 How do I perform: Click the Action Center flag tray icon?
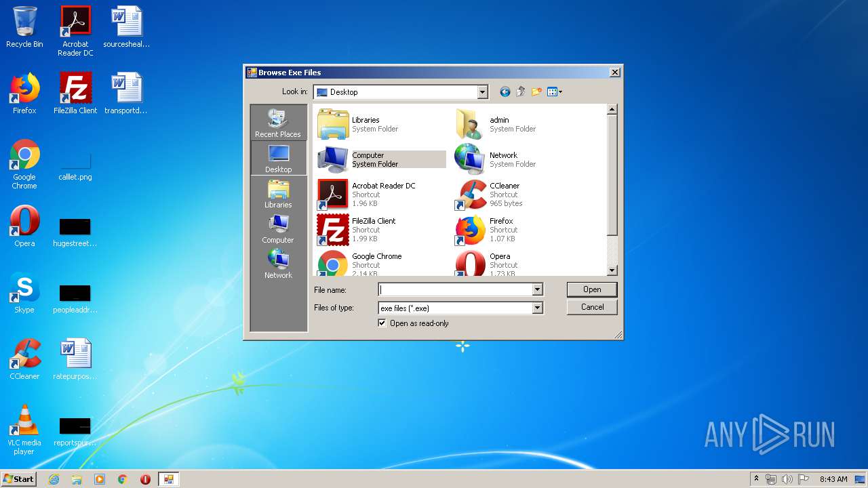tap(803, 479)
